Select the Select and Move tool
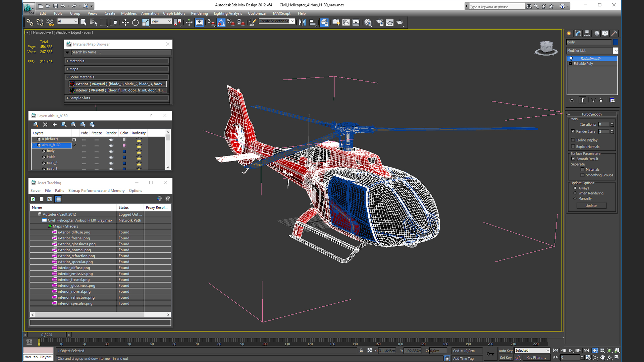This screenshot has height=362, width=644. (125, 22)
